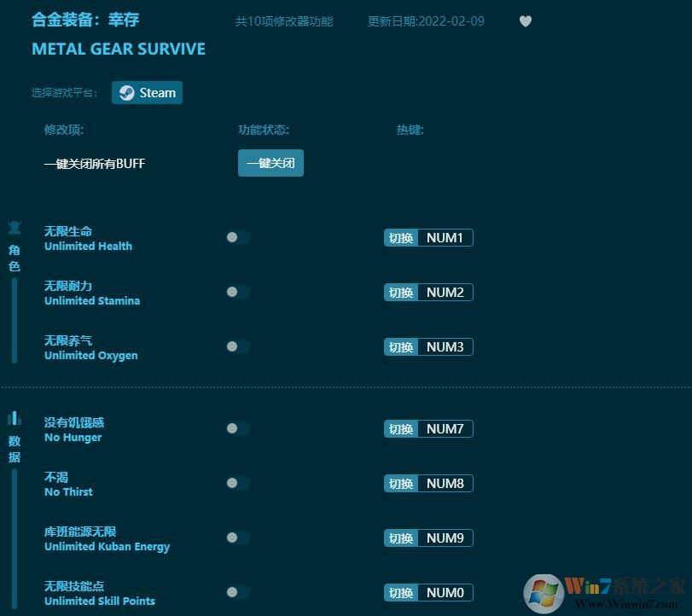Enable Unlimited Stamina switch
This screenshot has width=692, height=616.
[238, 292]
